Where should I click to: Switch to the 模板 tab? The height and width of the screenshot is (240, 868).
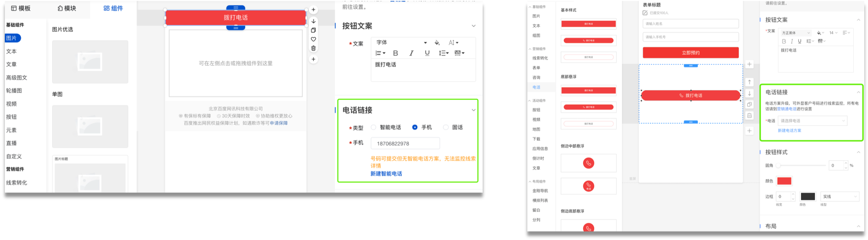[21, 8]
